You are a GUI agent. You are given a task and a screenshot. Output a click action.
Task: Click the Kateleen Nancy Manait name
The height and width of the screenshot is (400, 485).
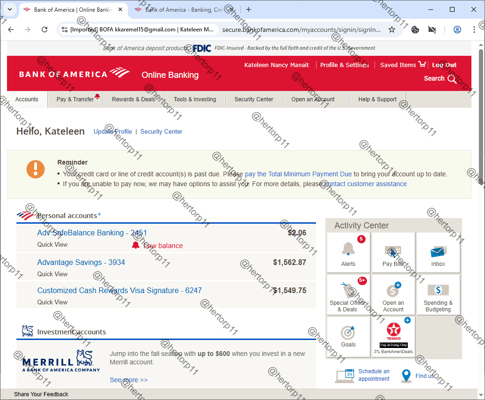[x=276, y=65]
